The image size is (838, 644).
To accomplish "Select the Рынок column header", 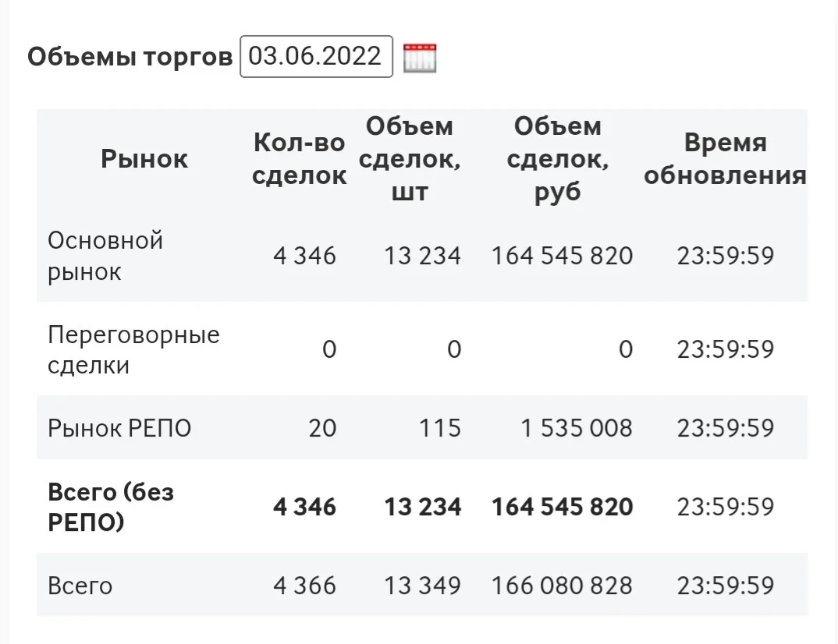I will pyautogui.click(x=144, y=158).
